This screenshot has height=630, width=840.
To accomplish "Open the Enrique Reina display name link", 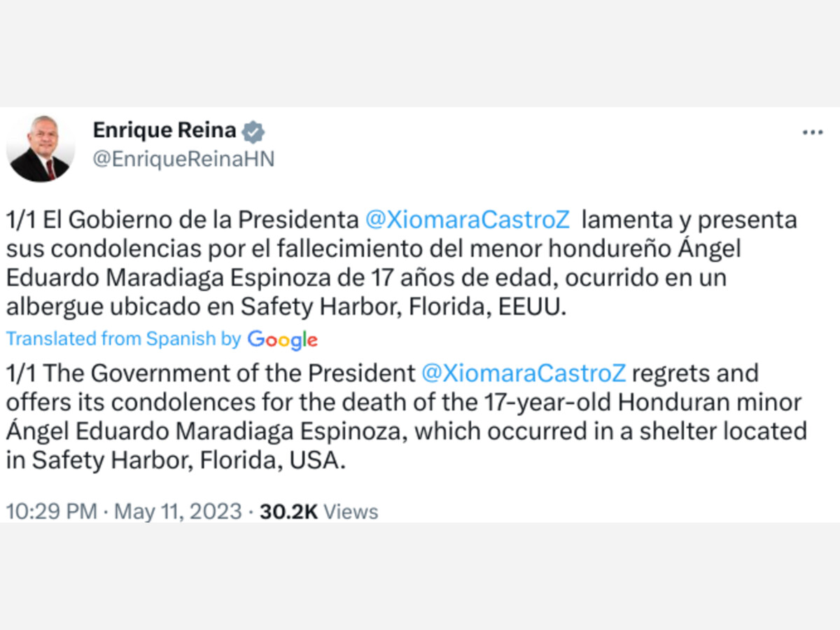I will pyautogui.click(x=164, y=131).
